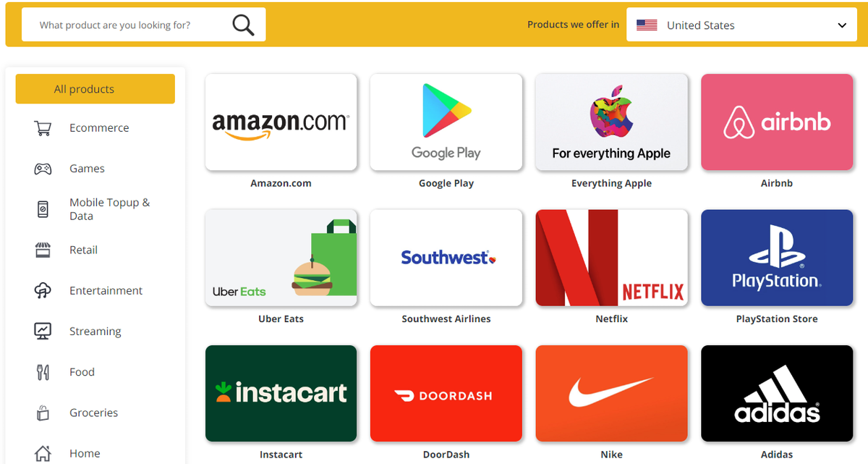Open the Amazon.com gift card
The height and width of the screenshot is (464, 868).
click(x=281, y=122)
